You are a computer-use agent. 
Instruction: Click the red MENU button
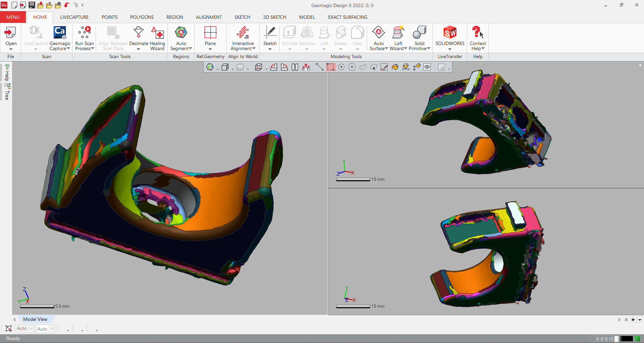[x=13, y=17]
